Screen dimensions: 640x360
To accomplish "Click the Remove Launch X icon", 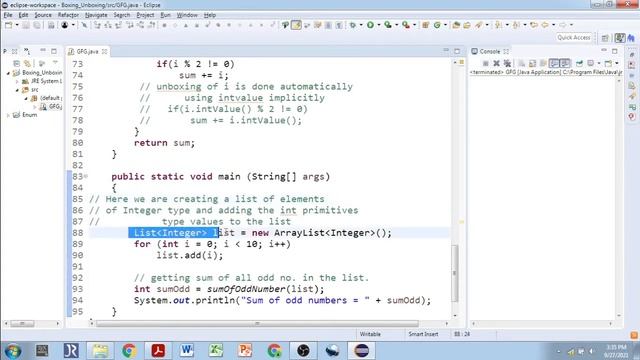I will pyautogui.click(x=496, y=63).
